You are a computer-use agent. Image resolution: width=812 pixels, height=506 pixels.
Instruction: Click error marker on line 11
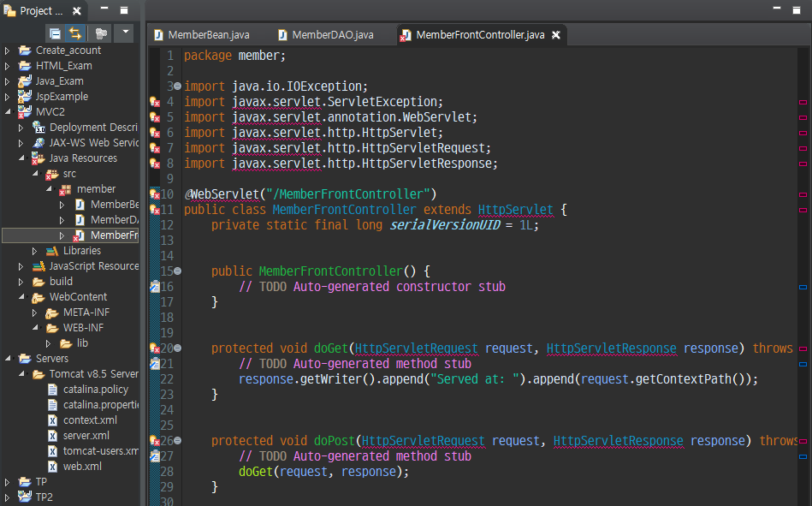[x=154, y=210]
